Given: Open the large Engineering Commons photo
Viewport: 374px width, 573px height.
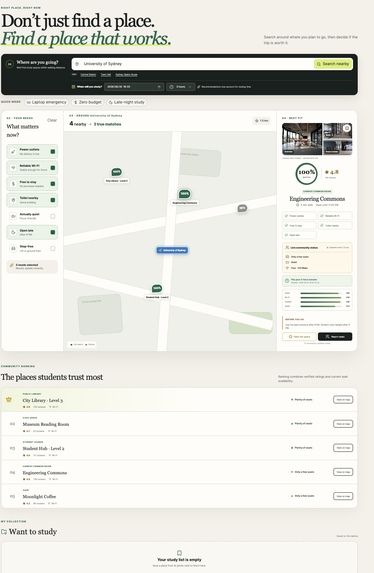Looking at the screenshot, I should pos(302,139).
